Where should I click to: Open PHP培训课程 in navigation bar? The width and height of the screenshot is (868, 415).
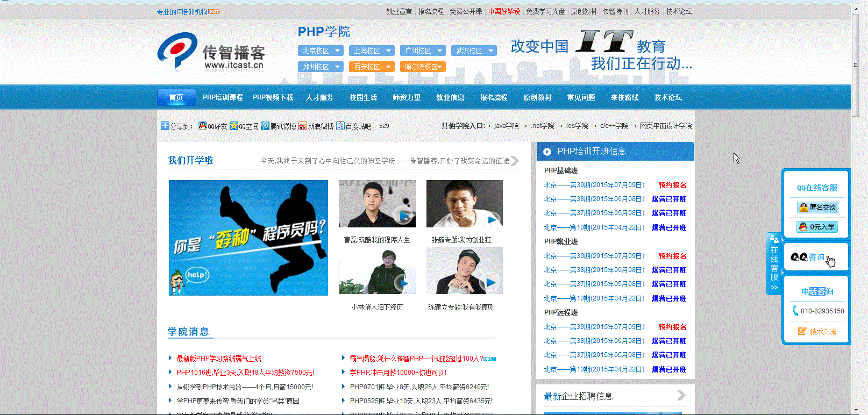click(x=223, y=97)
